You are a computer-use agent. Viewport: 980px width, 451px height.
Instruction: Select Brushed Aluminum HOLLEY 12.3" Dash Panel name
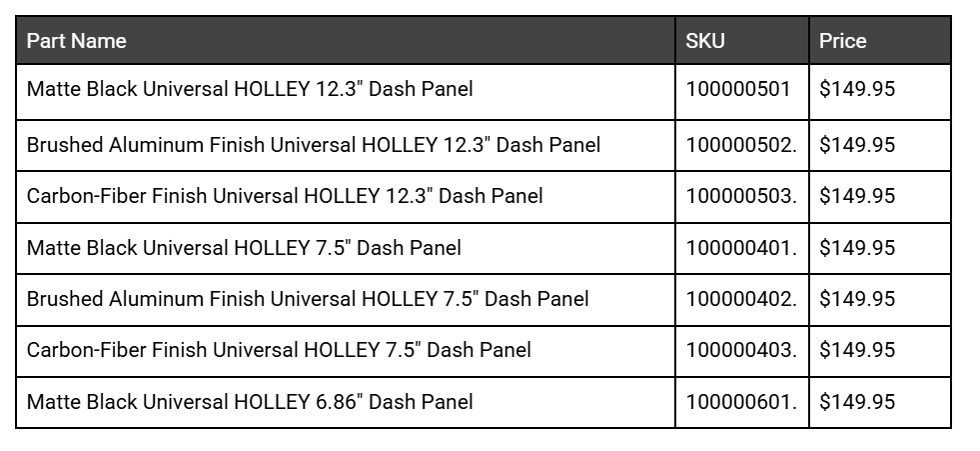pyautogui.click(x=314, y=145)
